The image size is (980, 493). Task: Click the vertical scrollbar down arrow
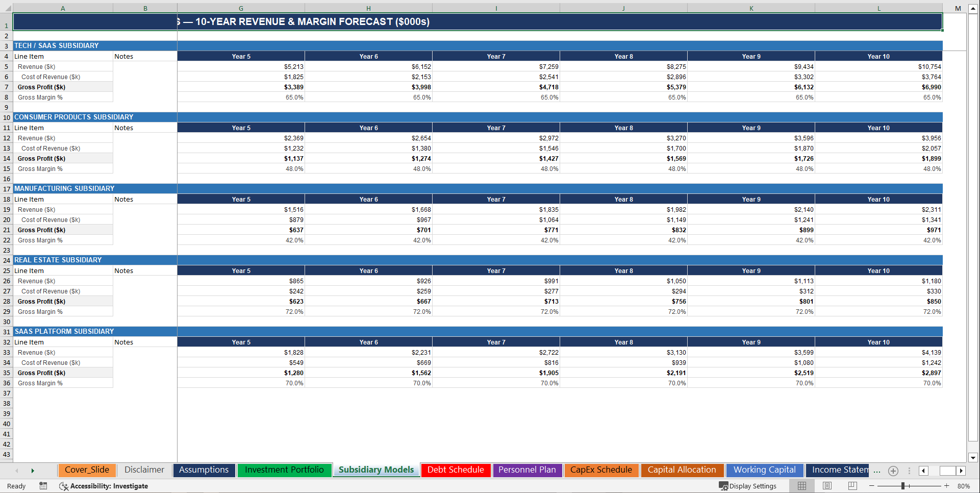972,457
